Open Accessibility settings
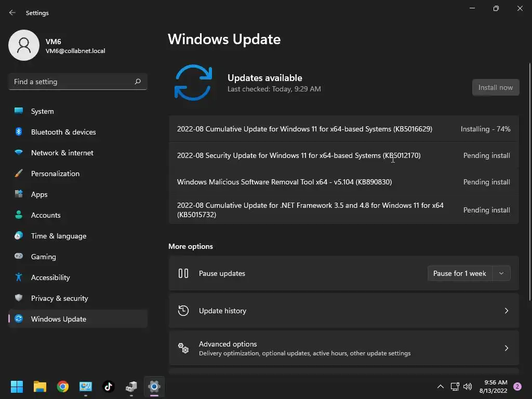 coord(78,277)
